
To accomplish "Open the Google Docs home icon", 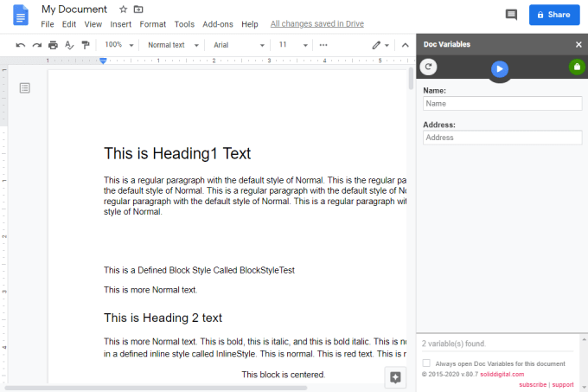I will pos(21,15).
